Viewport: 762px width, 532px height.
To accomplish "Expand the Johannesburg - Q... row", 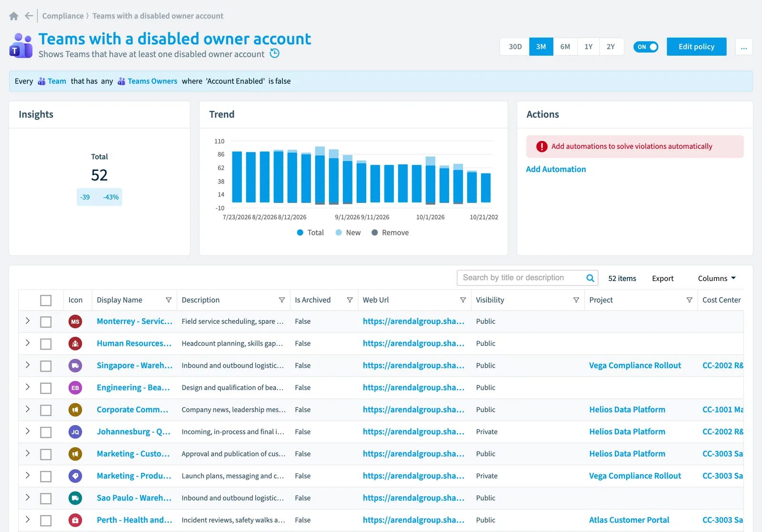I will click(x=28, y=432).
